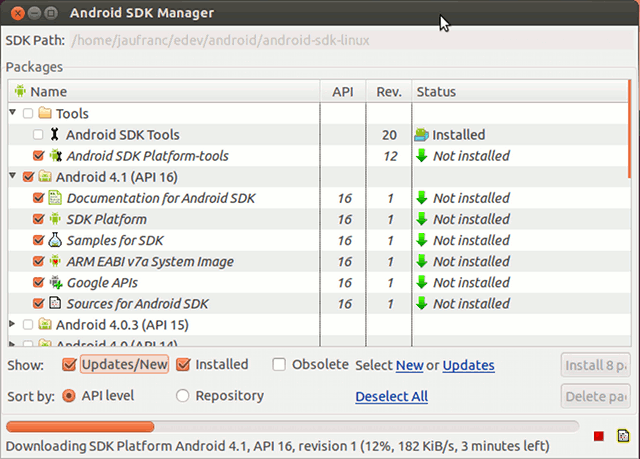The width and height of the screenshot is (640, 459).
Task: Check the Android 4.0.3 (API 15) checkbox
Action: (28, 325)
